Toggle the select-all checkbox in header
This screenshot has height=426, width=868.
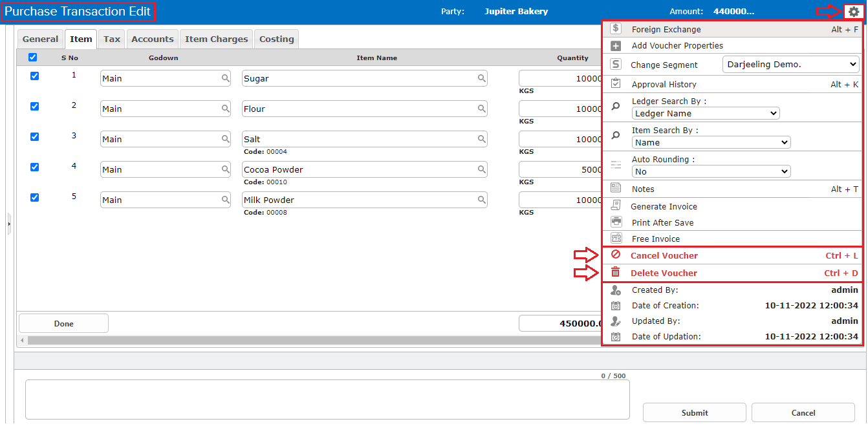coord(32,58)
